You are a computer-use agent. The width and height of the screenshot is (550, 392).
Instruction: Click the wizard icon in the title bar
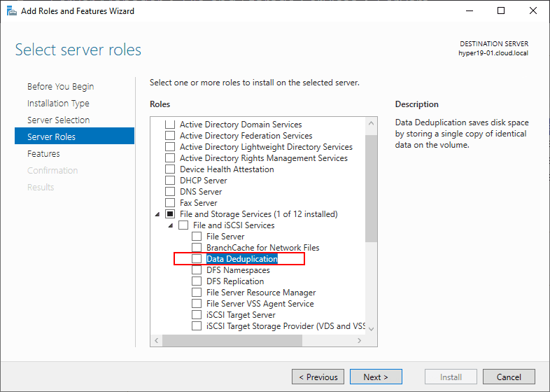coord(11,10)
